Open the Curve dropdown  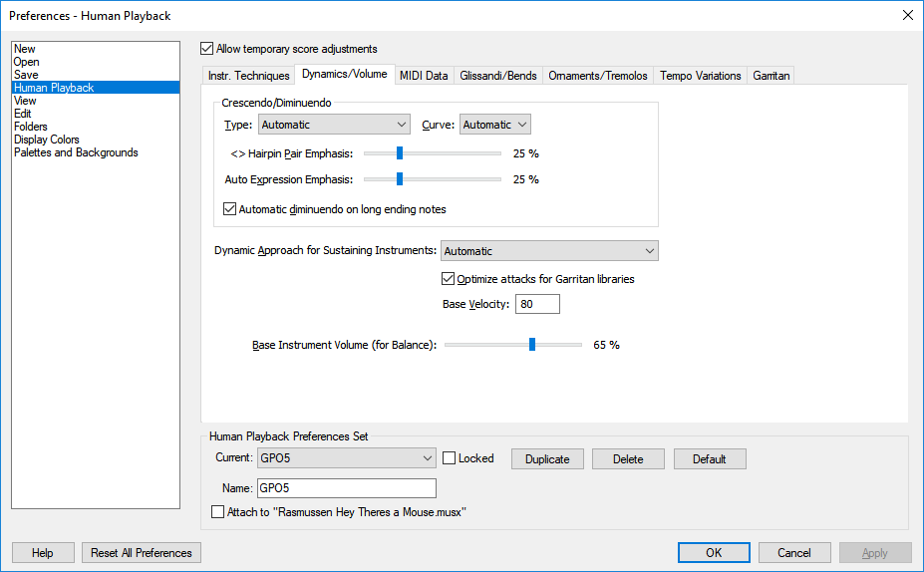click(x=494, y=125)
